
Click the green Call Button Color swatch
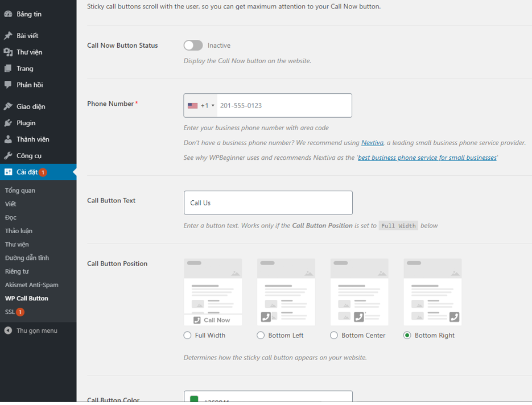(x=194, y=399)
